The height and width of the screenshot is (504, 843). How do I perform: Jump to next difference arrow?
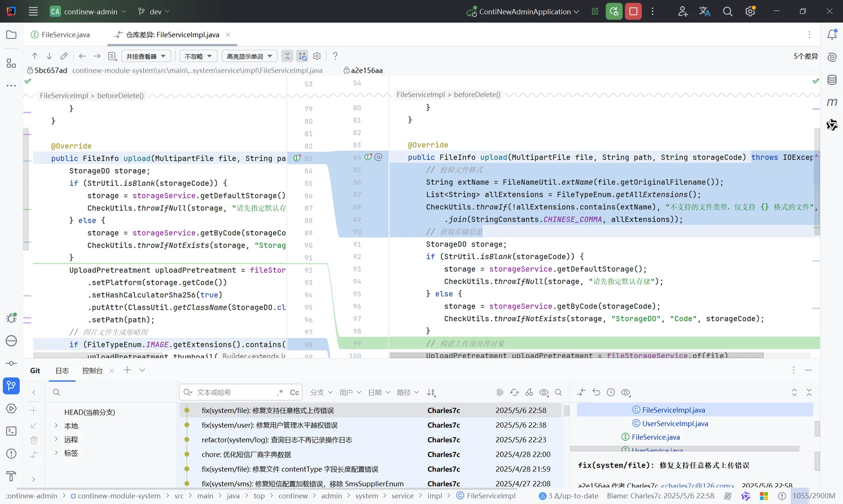49,56
